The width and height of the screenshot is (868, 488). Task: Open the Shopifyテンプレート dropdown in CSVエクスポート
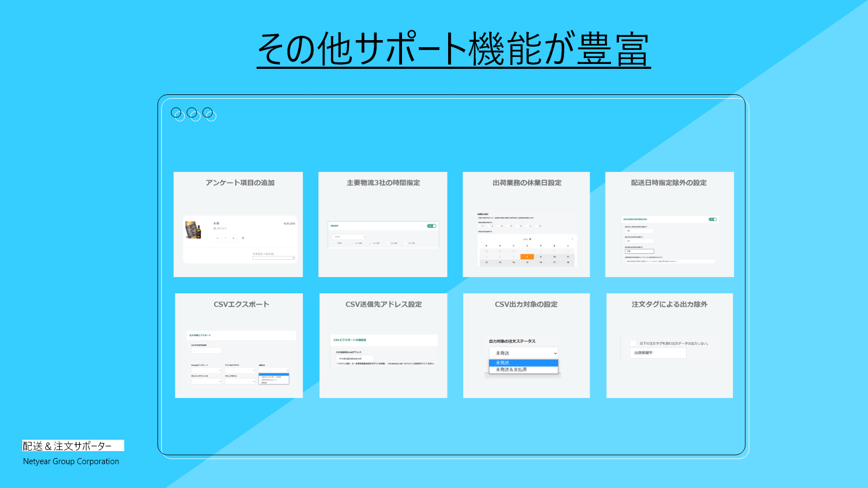[x=206, y=370]
